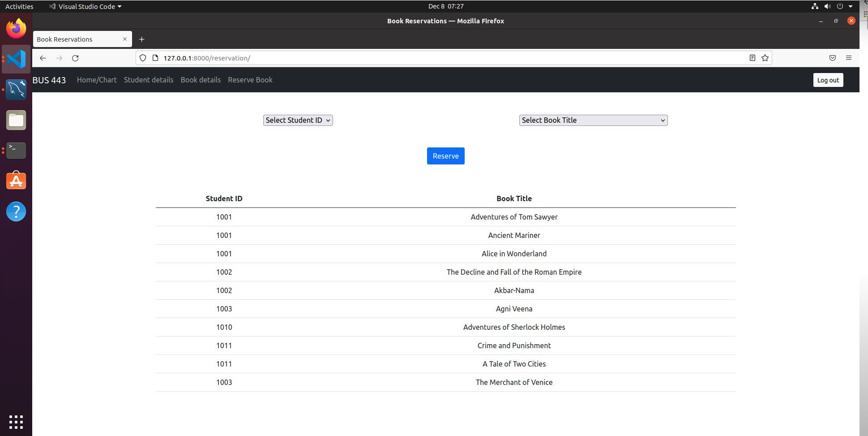Bookmark this page with the star icon
The height and width of the screenshot is (436, 868).
[x=765, y=58]
